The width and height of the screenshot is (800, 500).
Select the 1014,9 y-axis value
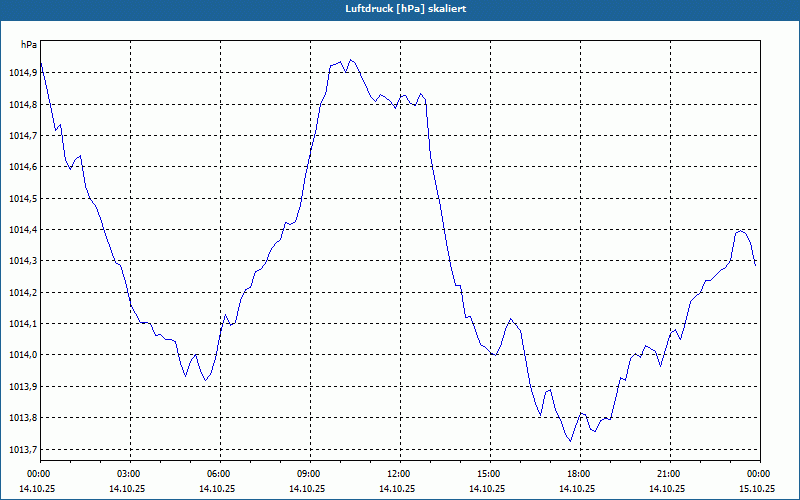(x=23, y=73)
